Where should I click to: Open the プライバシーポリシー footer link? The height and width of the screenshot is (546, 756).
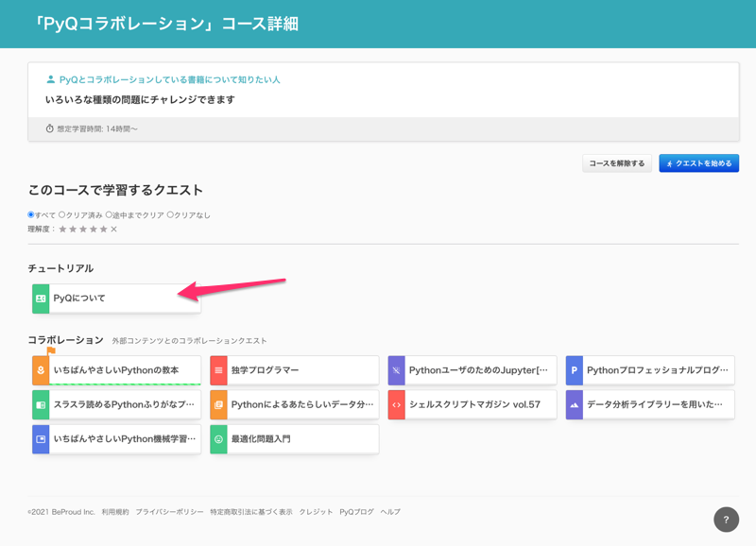coord(169,512)
